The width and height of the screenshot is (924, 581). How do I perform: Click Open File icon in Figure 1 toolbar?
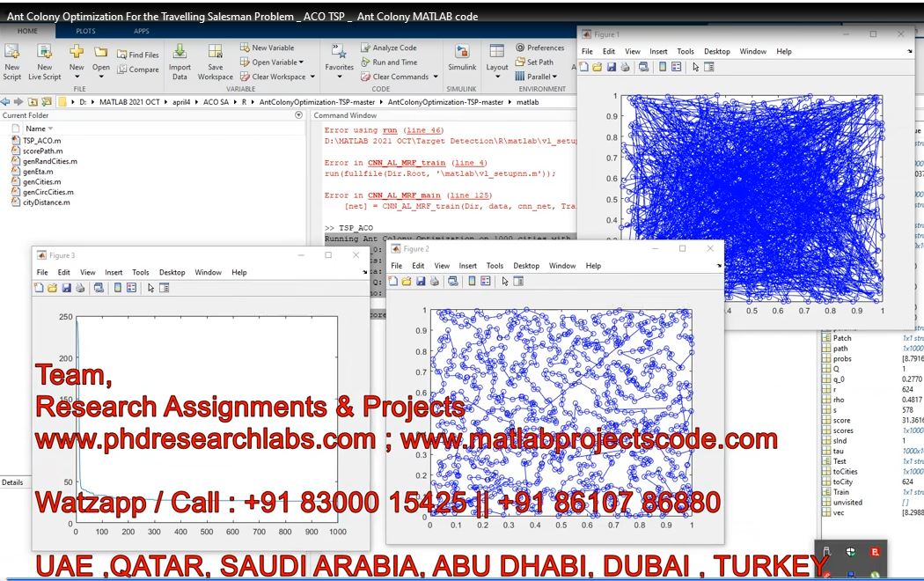pos(597,67)
